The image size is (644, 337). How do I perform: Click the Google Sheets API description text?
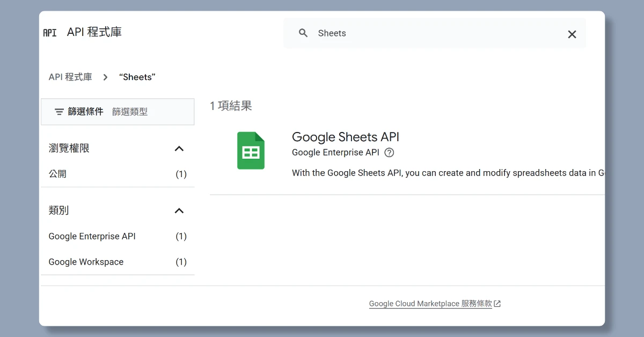click(448, 173)
